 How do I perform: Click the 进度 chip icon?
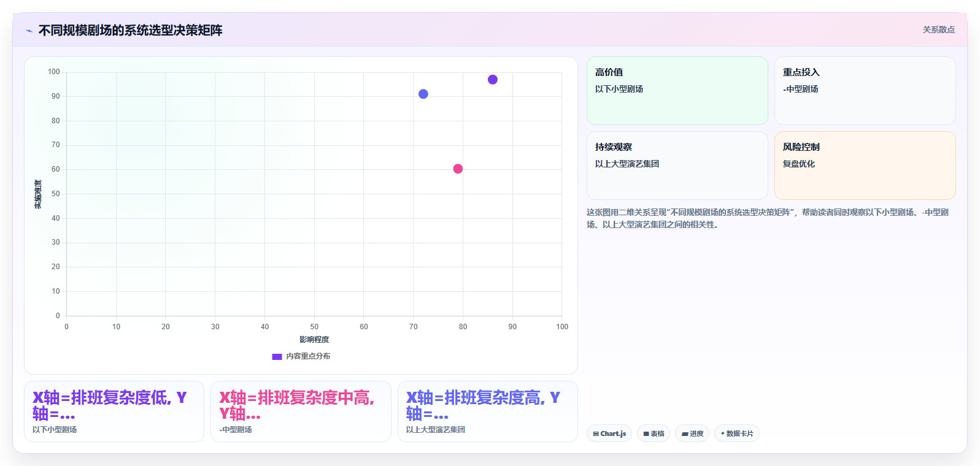[685, 434]
